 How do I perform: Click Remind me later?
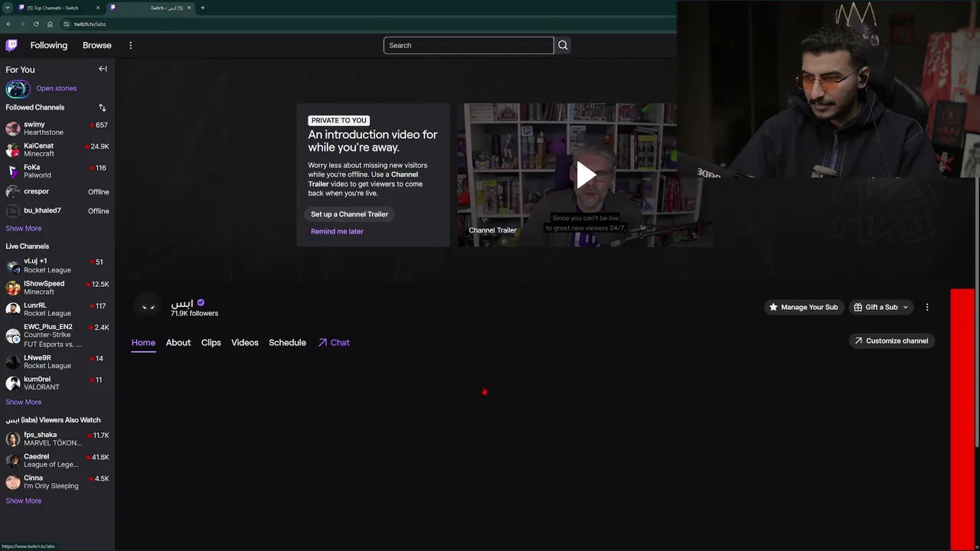pyautogui.click(x=337, y=231)
